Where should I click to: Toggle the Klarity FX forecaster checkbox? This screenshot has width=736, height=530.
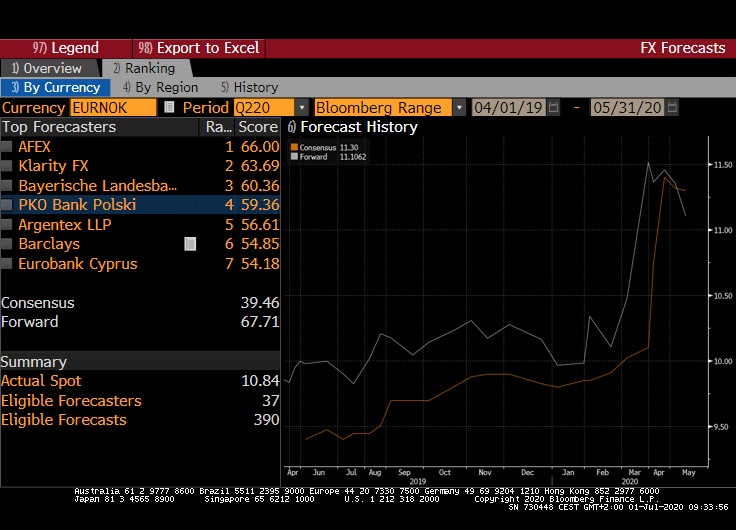click(8, 166)
